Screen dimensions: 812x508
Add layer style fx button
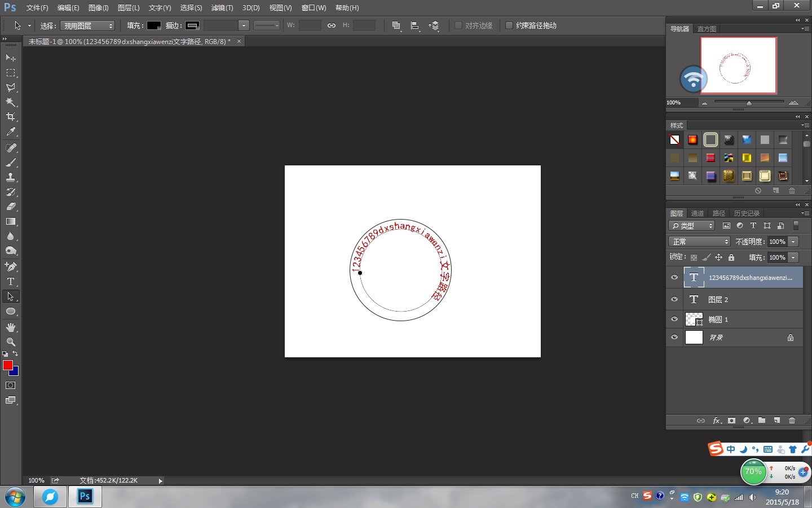pos(717,421)
